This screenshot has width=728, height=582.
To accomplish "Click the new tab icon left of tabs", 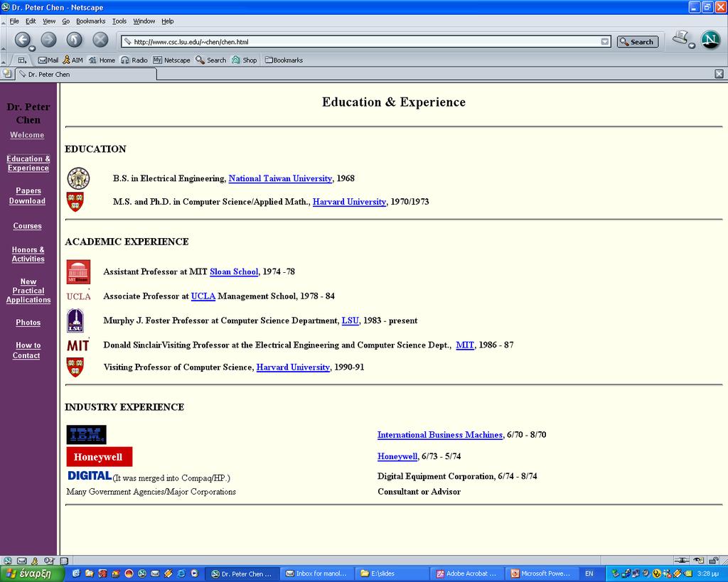I will click(x=7, y=73).
